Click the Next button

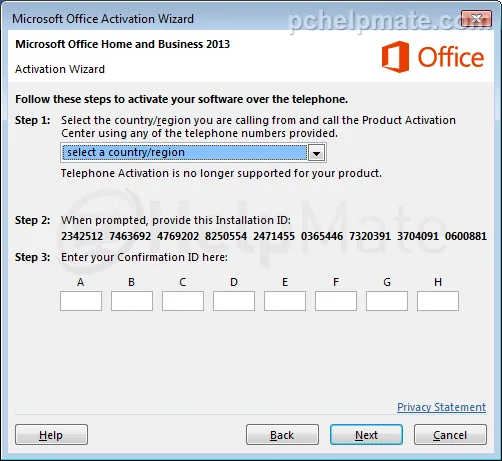pyautogui.click(x=366, y=435)
